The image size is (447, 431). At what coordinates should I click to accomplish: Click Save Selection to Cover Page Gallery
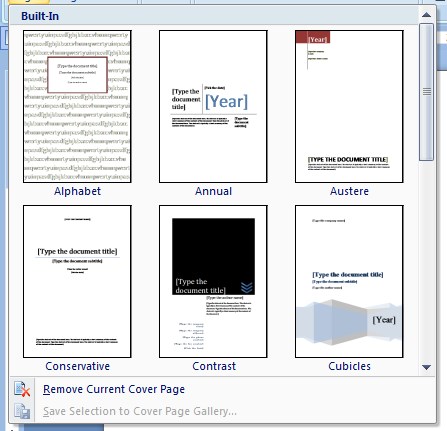coord(140,411)
